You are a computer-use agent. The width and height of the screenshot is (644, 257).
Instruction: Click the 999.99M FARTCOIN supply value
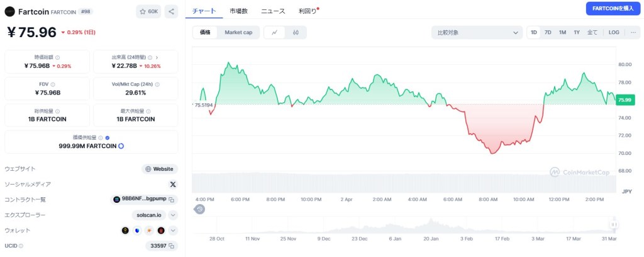coord(87,146)
